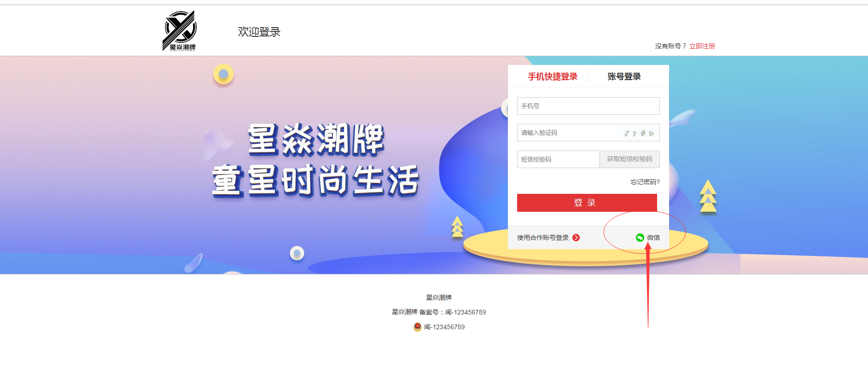This screenshot has height=384, width=868.
Task: Click the green WeChat login icon
Action: pyautogui.click(x=640, y=238)
